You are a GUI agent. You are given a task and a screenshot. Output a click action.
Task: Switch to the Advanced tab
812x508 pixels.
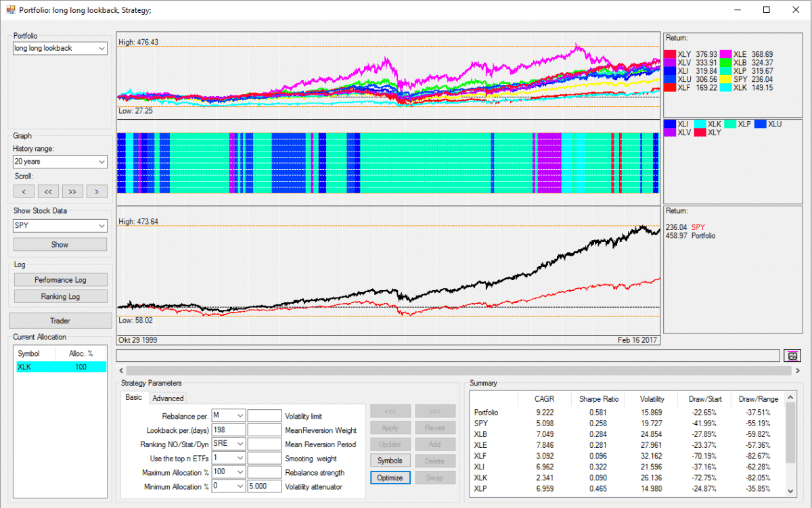[167, 398]
